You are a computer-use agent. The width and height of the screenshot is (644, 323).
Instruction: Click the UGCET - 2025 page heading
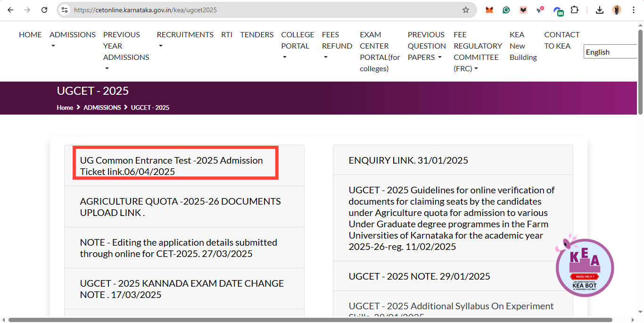click(x=93, y=91)
